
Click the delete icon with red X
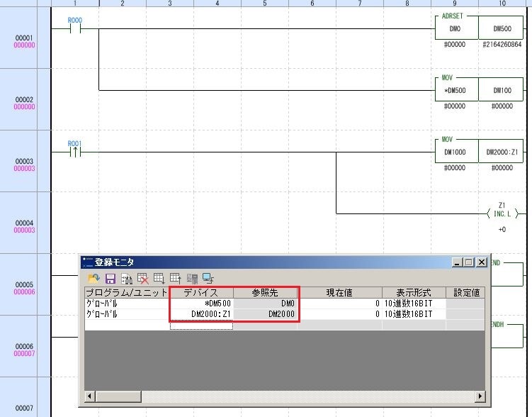pyautogui.click(x=142, y=279)
